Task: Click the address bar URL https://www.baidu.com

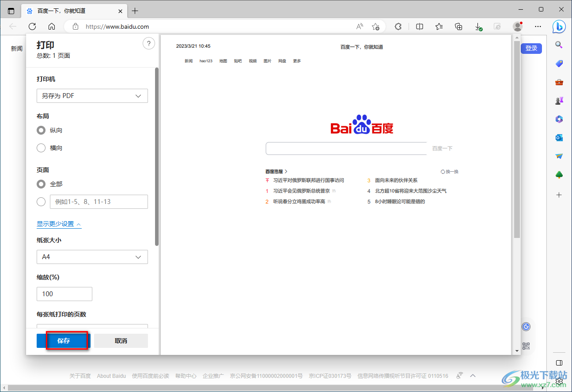Action: click(x=117, y=26)
